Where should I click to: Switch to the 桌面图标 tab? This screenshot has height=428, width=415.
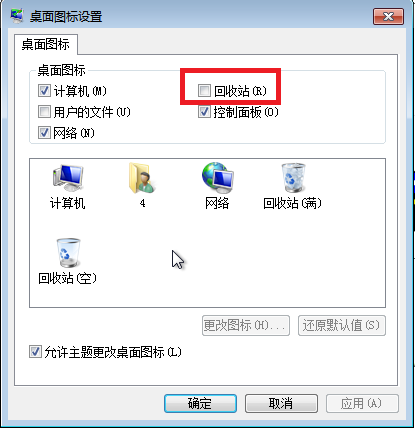pyautogui.click(x=46, y=44)
